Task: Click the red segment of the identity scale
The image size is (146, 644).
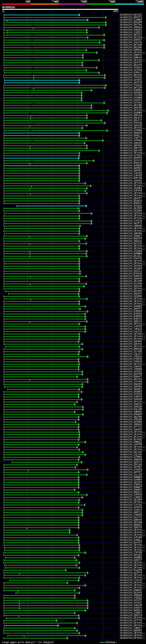Action: coord(16,4)
